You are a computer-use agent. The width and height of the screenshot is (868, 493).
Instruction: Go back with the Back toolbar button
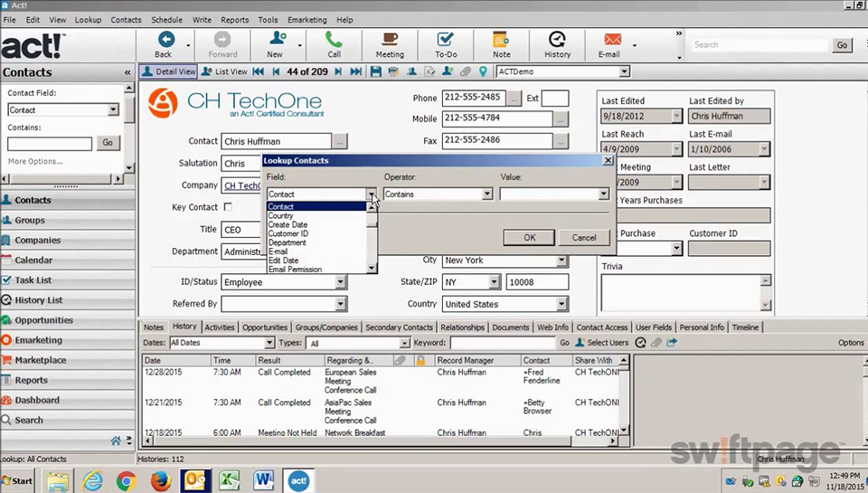164,44
